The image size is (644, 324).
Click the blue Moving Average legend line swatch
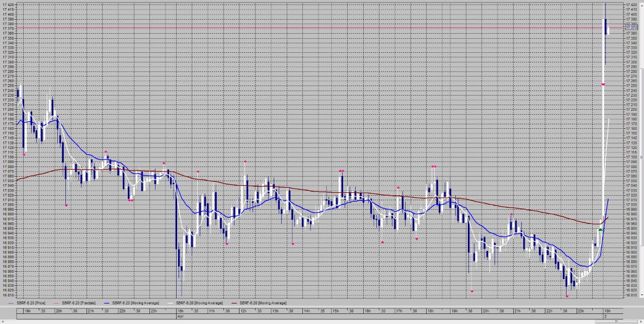(x=105, y=303)
